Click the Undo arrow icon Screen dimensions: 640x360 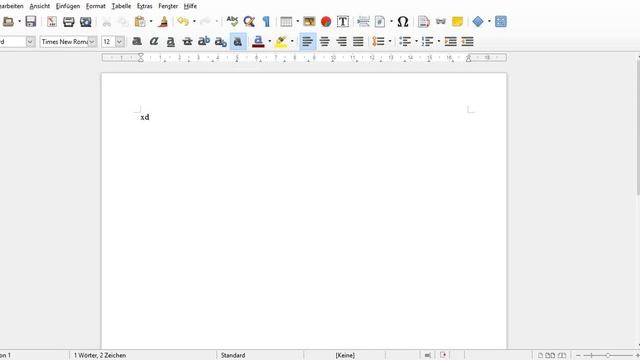click(x=183, y=21)
